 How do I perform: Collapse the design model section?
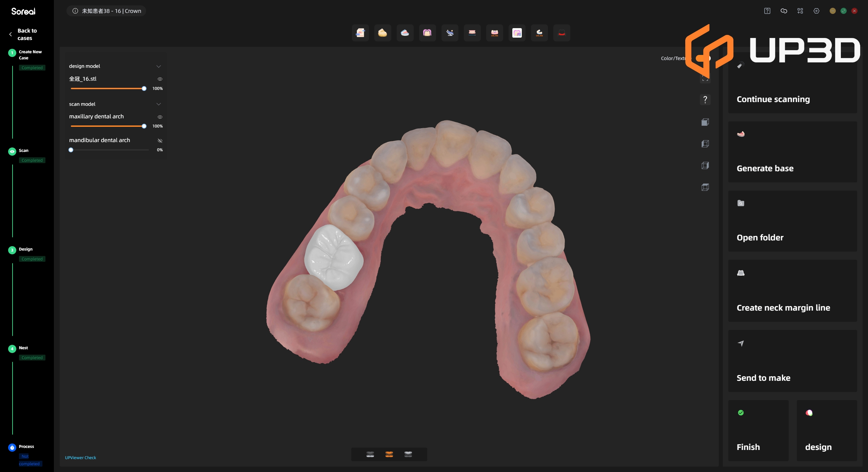pos(158,66)
